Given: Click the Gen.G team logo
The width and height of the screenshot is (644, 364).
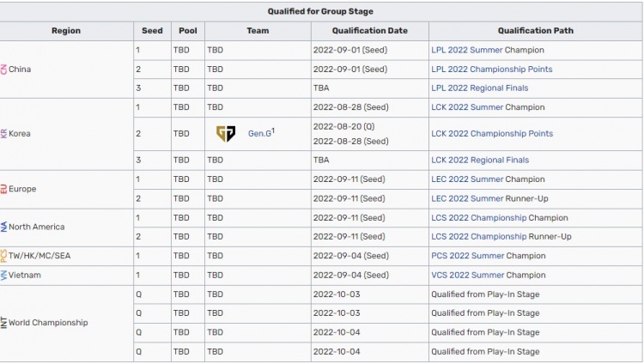Looking at the screenshot, I should click(x=225, y=134).
